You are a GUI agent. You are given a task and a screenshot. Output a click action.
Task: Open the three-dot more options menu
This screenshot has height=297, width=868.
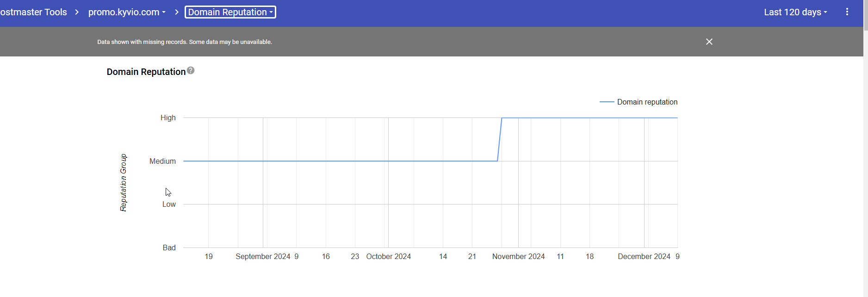847,12
